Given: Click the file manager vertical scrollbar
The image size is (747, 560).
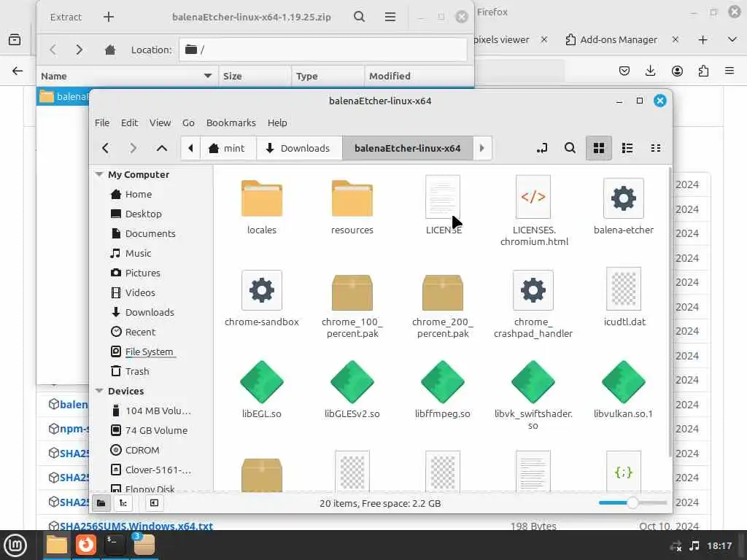Looking at the screenshot, I should pyautogui.click(x=670, y=312).
